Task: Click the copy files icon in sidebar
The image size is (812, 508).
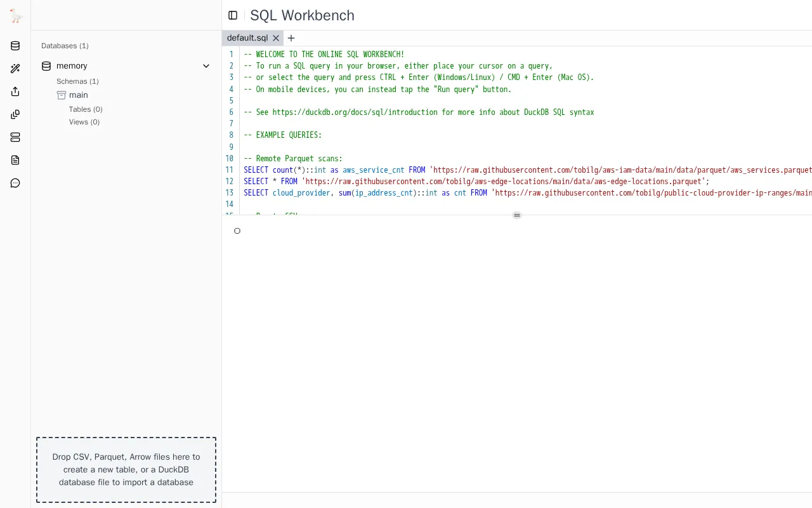Action: pyautogui.click(x=15, y=114)
